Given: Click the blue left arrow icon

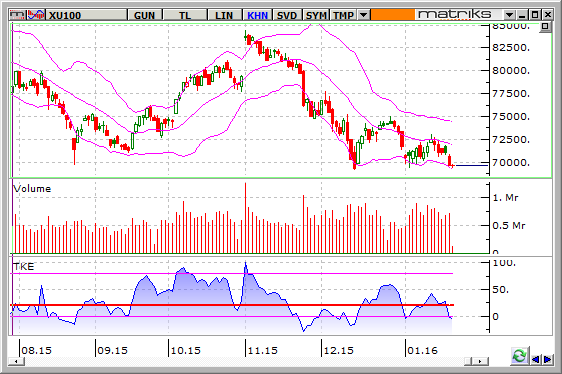Looking at the screenshot, I should pyautogui.click(x=536, y=359).
